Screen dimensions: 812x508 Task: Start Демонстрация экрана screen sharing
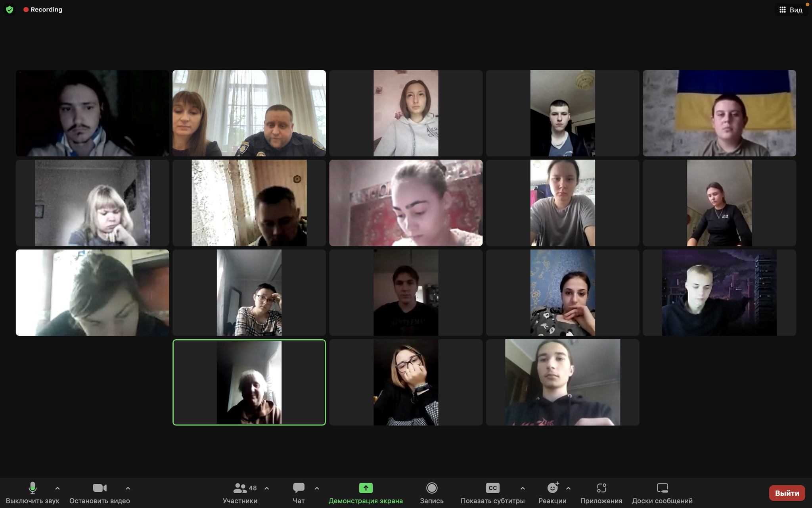point(366,493)
